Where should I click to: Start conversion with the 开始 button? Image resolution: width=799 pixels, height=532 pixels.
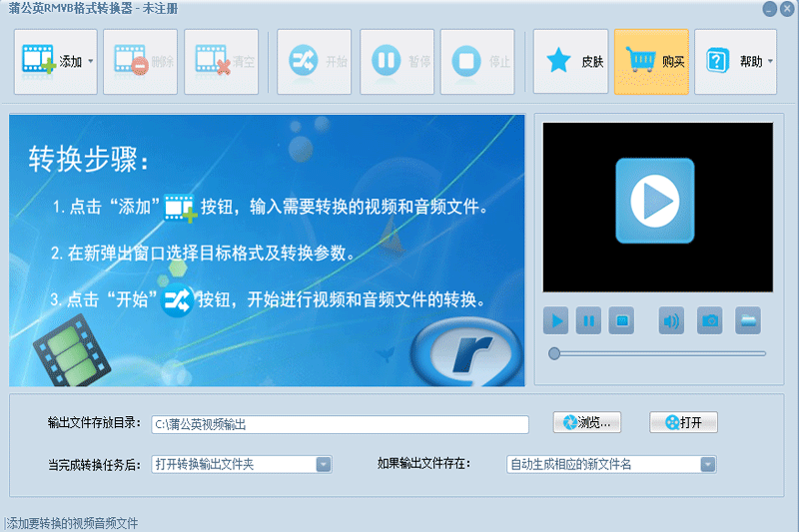click(x=314, y=62)
